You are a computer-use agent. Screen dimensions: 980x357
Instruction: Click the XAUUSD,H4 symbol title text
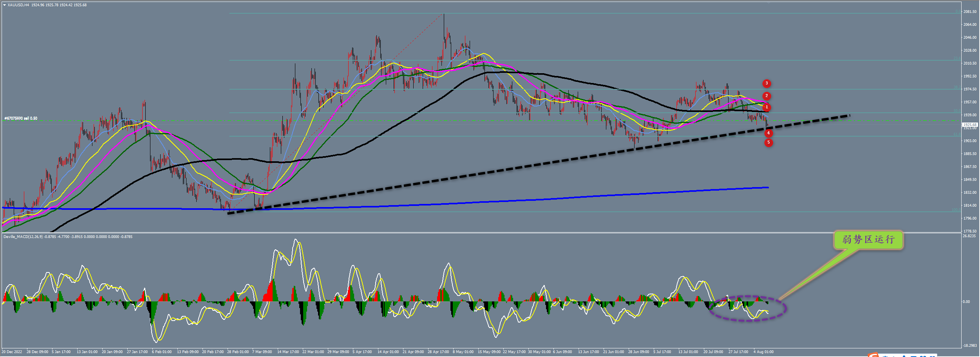[x=18, y=5]
